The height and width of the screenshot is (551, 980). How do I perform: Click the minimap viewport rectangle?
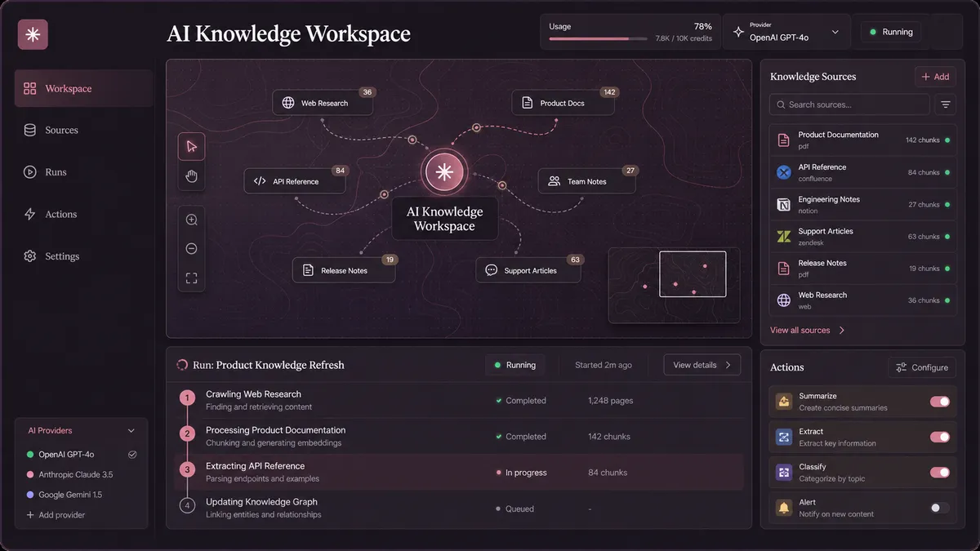pyautogui.click(x=693, y=273)
